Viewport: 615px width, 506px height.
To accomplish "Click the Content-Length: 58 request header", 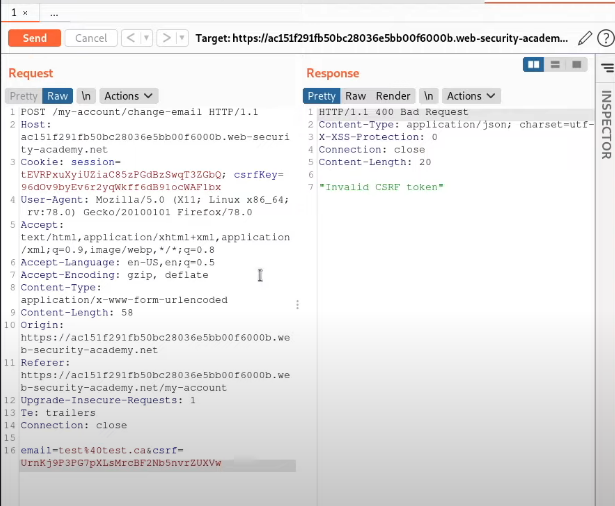I will tap(77, 313).
